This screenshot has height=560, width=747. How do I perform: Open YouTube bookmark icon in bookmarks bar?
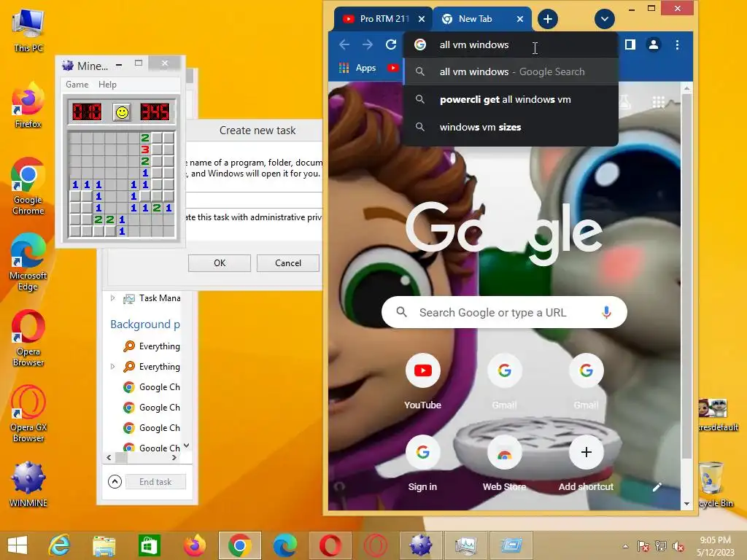tap(392, 68)
